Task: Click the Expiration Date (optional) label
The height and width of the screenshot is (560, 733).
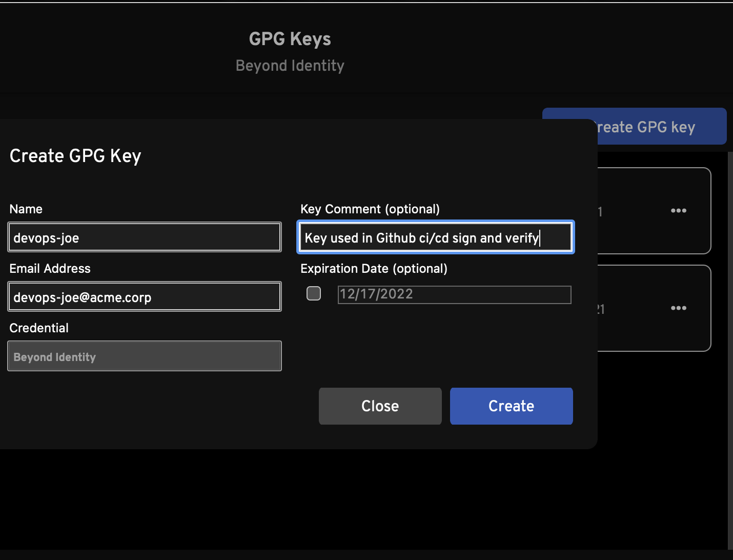Action: click(374, 269)
